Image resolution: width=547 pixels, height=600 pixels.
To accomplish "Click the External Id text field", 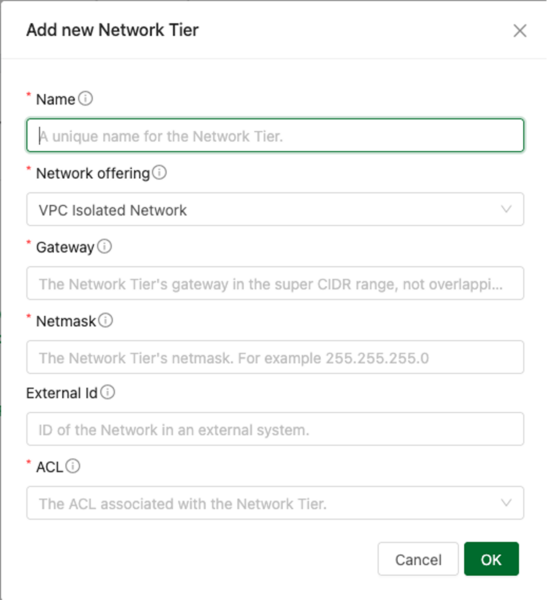I will point(275,429).
